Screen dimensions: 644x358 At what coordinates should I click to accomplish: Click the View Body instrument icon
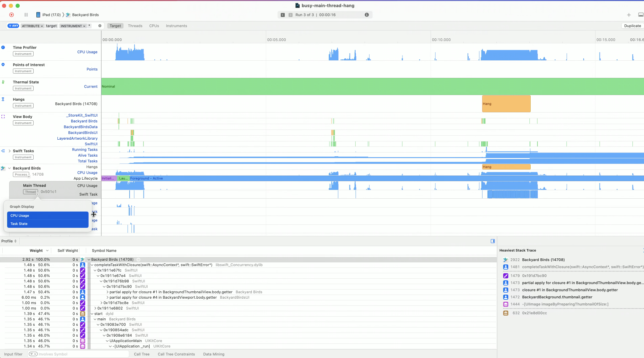[x=3, y=117]
